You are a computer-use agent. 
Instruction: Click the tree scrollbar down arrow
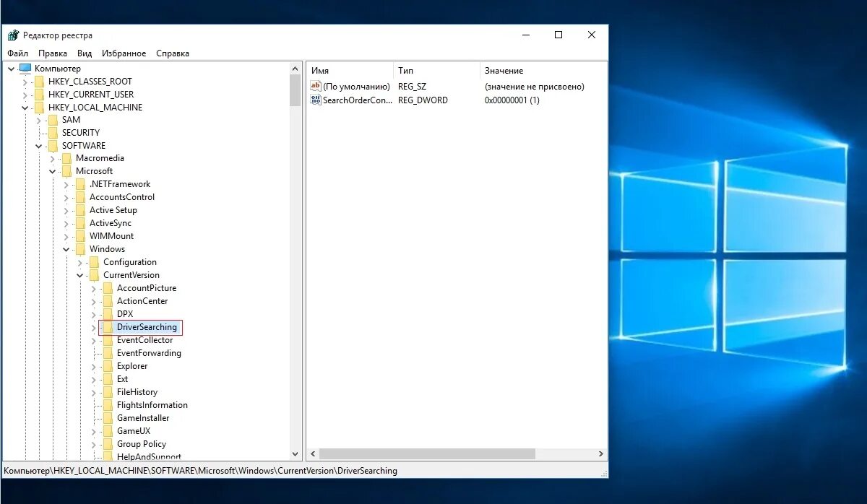295,454
